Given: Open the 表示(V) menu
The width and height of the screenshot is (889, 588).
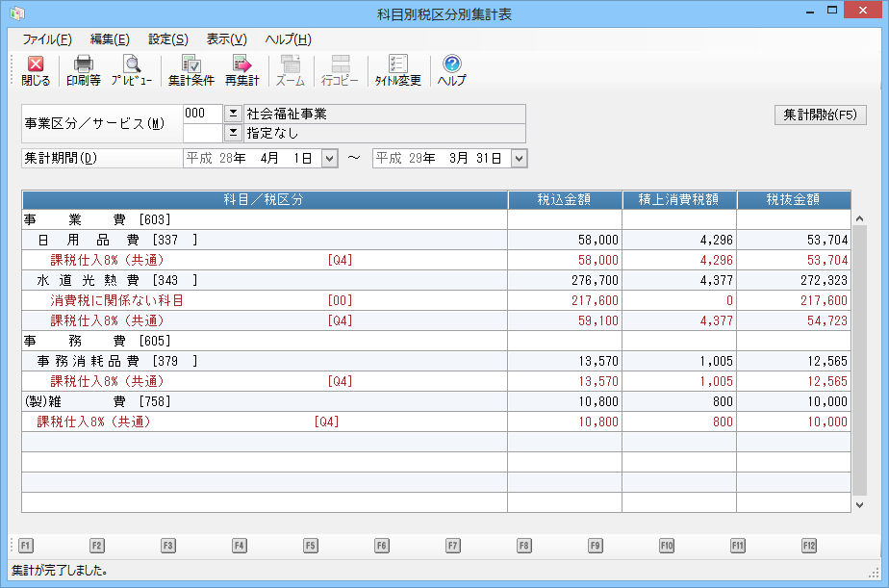Looking at the screenshot, I should tap(226, 39).
